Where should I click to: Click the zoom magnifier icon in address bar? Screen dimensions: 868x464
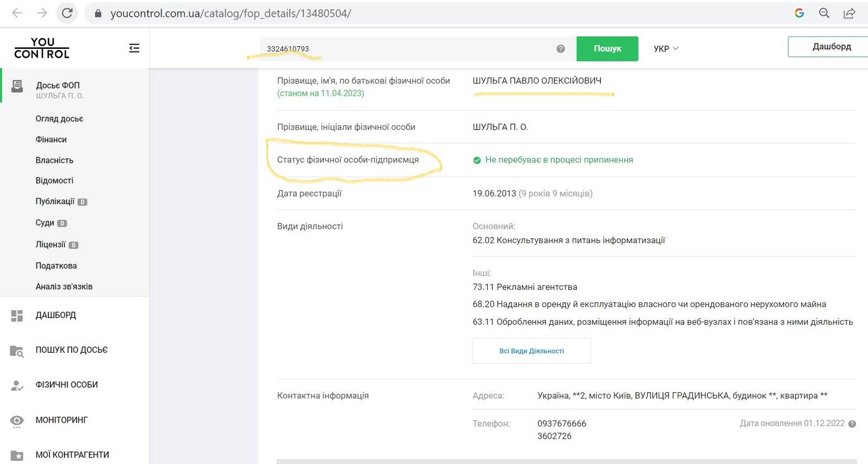tap(824, 13)
